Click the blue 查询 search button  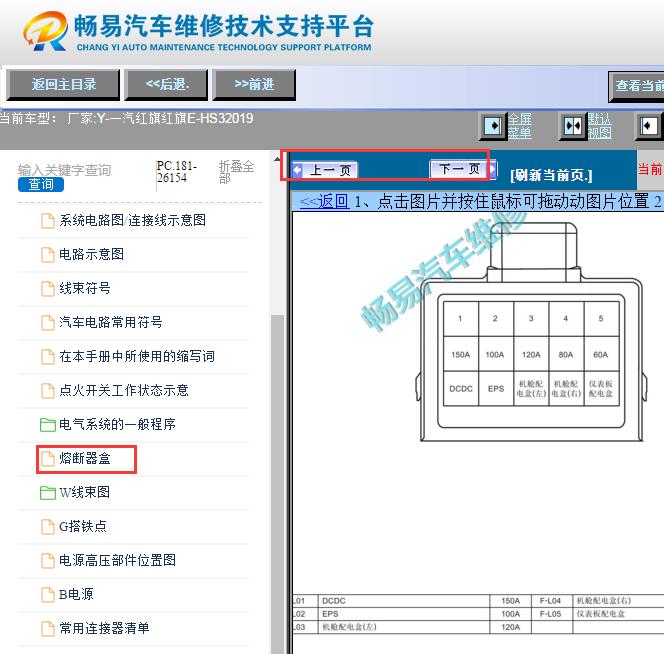point(41,184)
